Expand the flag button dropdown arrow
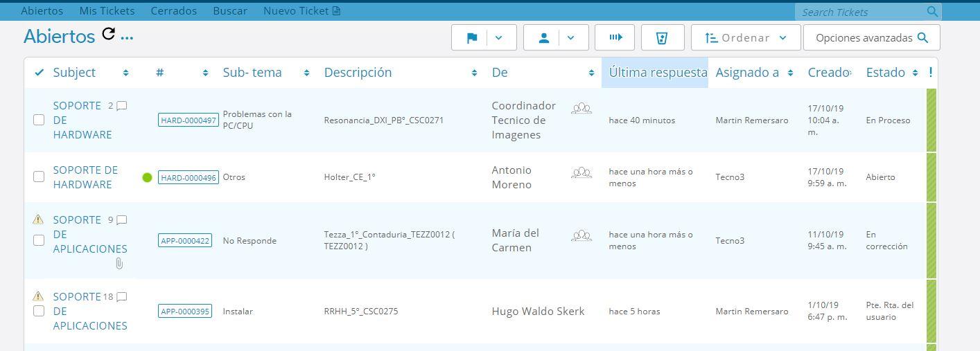Screen dimensions: 980x351 (499, 38)
